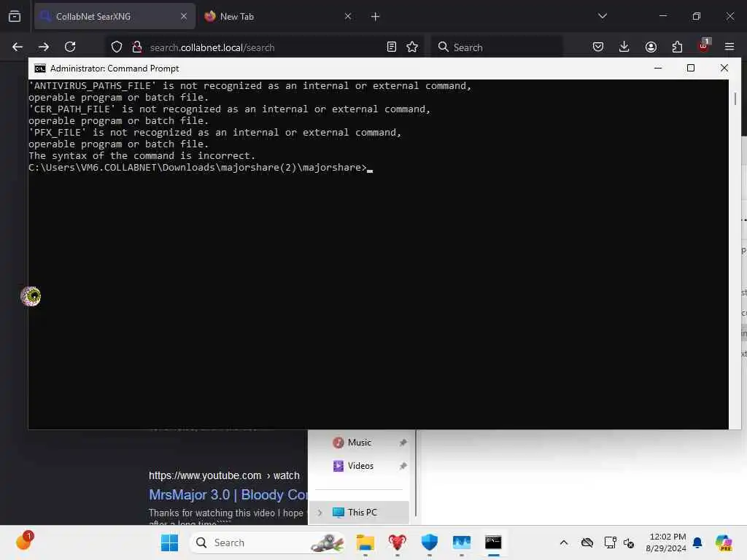Close the Command Prompt window
The width and height of the screenshot is (747, 560).
(724, 68)
